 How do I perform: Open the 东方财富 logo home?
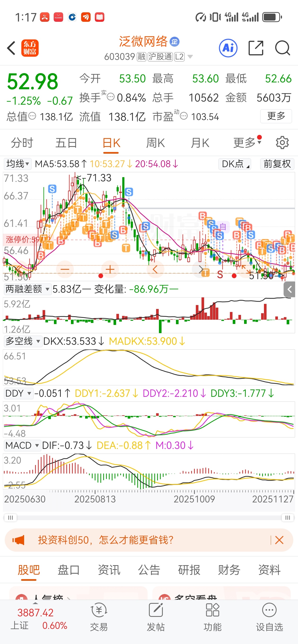click(x=30, y=48)
